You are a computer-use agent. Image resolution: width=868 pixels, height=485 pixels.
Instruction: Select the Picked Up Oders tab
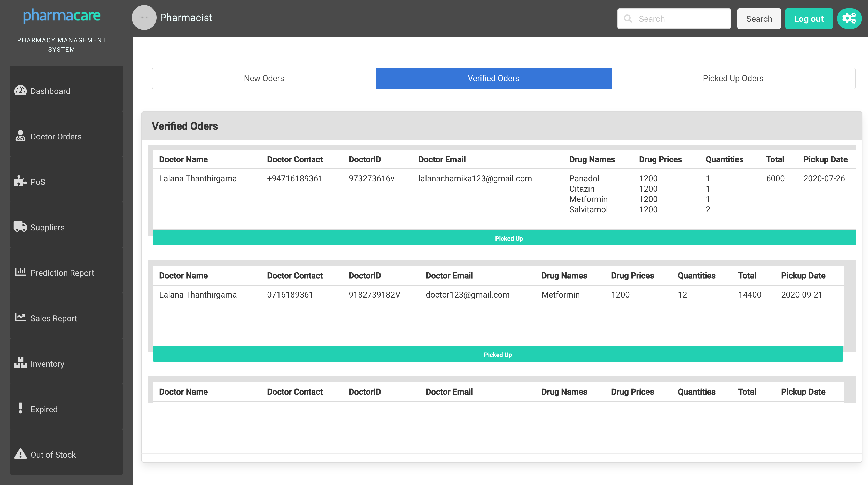pyautogui.click(x=733, y=78)
